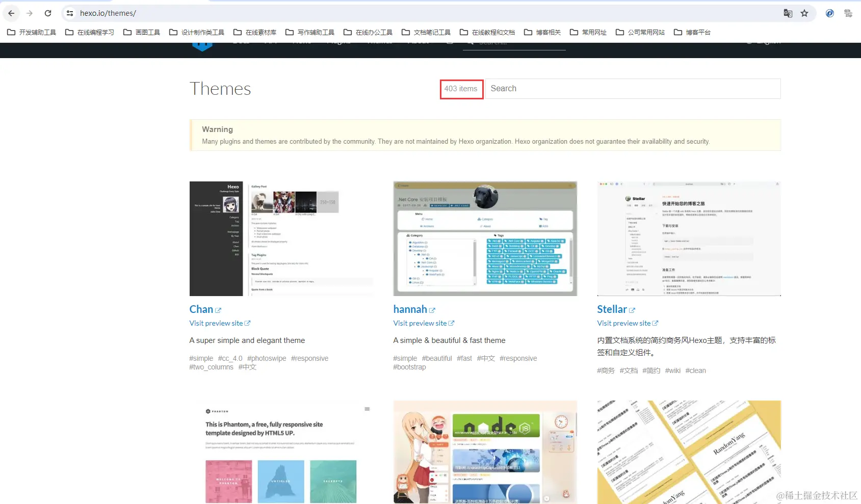Open the Stellar theme link
861x504 pixels.
tap(612, 309)
